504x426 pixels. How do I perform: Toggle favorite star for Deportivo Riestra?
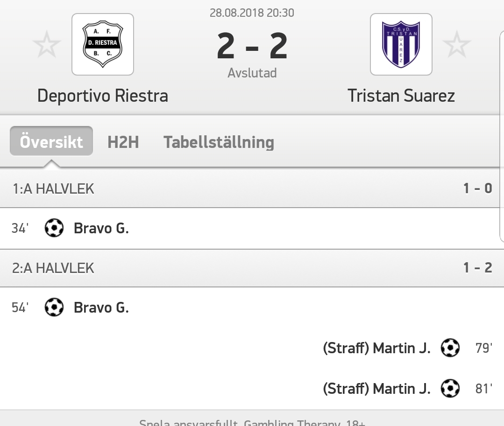tap(47, 44)
